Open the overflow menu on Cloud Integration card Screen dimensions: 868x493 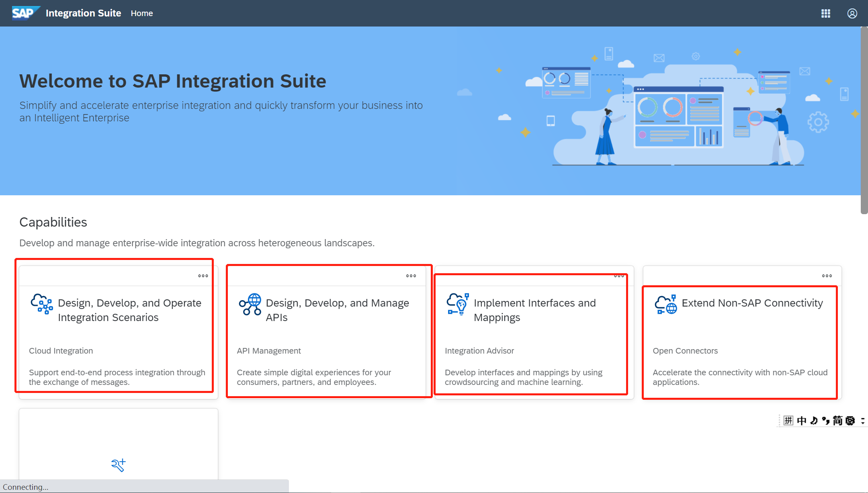(203, 276)
